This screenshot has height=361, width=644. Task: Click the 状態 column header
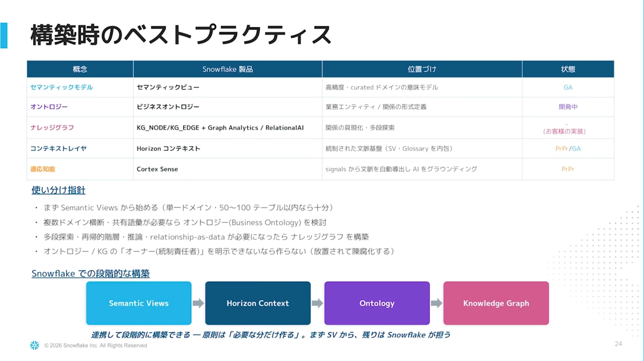coord(568,69)
